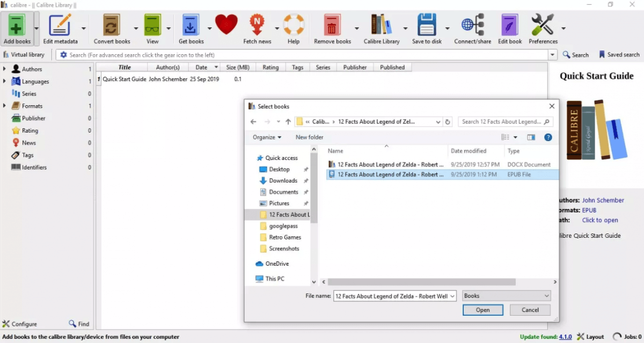Open the Organize dropdown menu
The height and width of the screenshot is (343, 644).
pos(267,137)
